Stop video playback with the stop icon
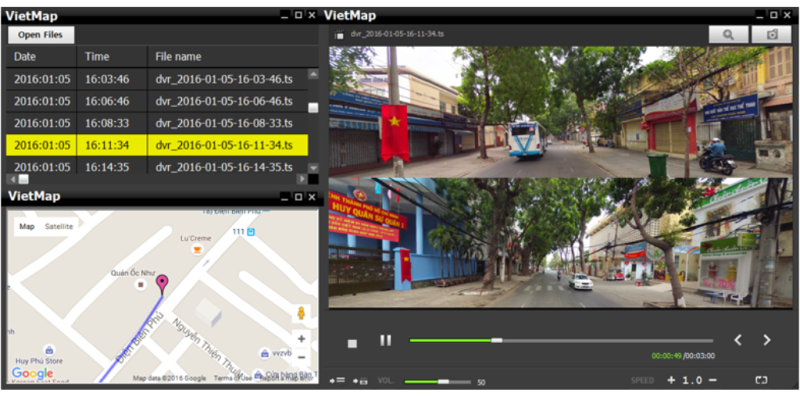The height and width of the screenshot is (397, 800). pos(352,343)
